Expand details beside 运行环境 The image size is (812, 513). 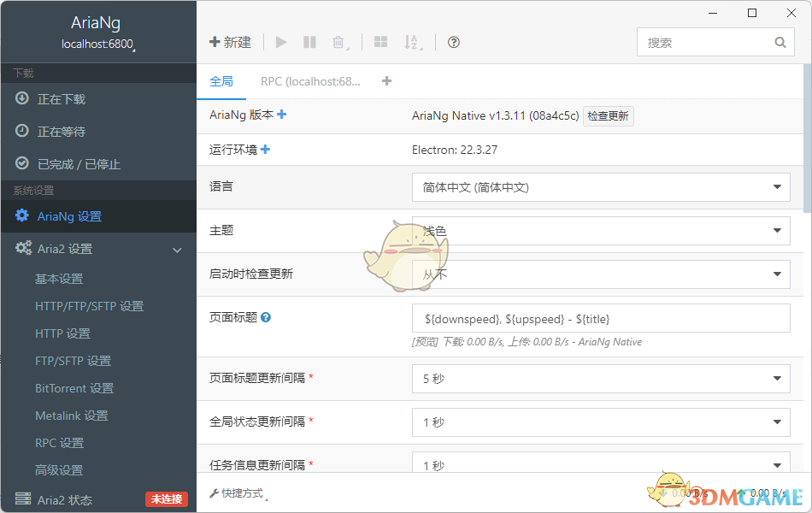point(266,150)
